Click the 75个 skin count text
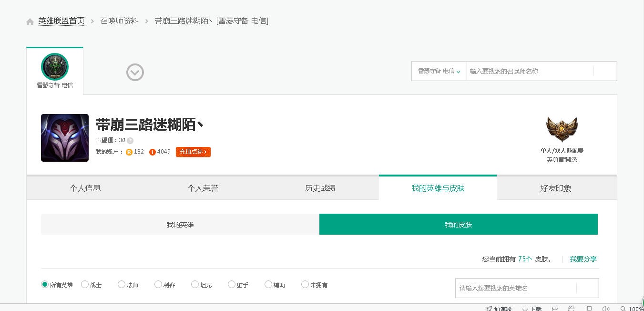644x311 pixels. point(525,259)
